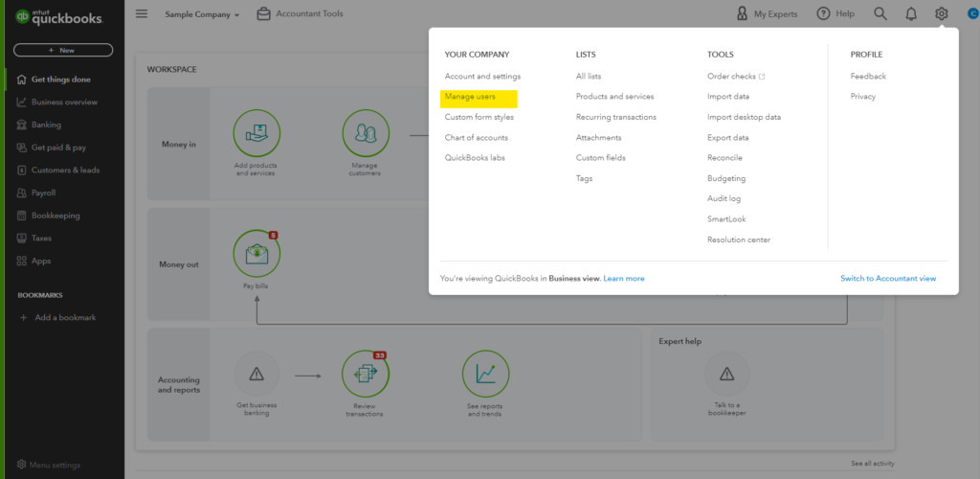Open Audit log
Image resolution: width=980 pixels, height=479 pixels.
[724, 198]
